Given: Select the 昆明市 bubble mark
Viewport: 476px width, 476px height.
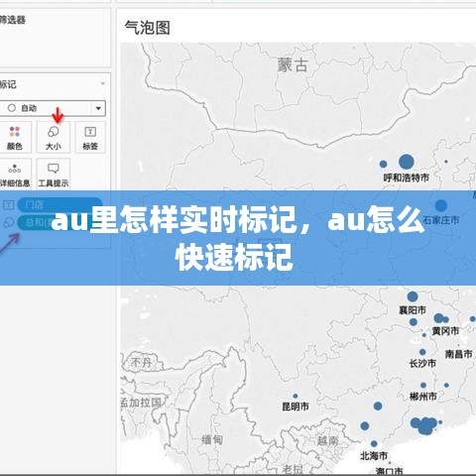Looking at the screenshot, I should [296, 396].
